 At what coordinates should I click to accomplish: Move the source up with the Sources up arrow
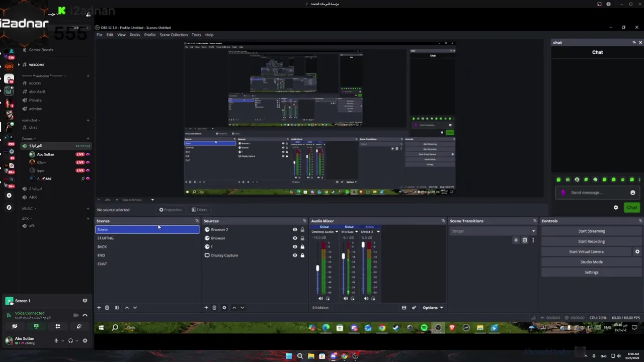point(234,308)
